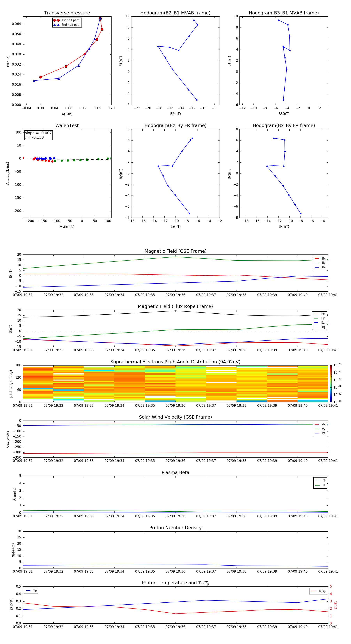The image size is (351, 644).
Task: Click the '1st half path' legend entry
Action: [x=67, y=20]
